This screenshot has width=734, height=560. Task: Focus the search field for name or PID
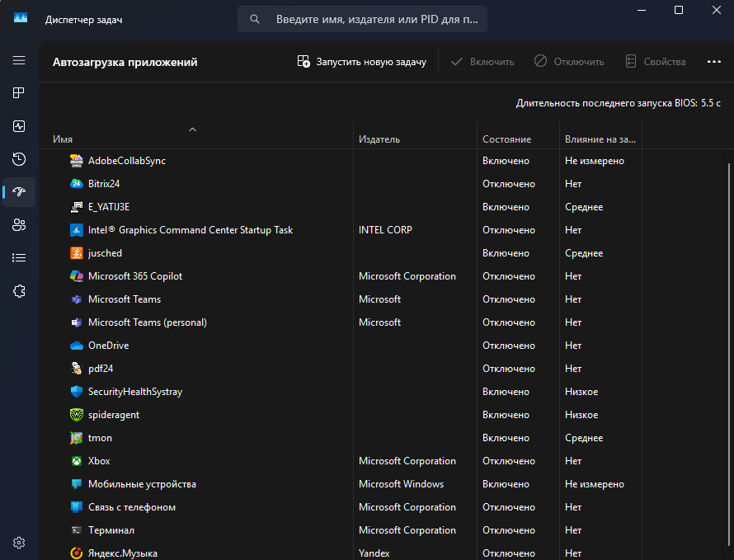pos(362,19)
